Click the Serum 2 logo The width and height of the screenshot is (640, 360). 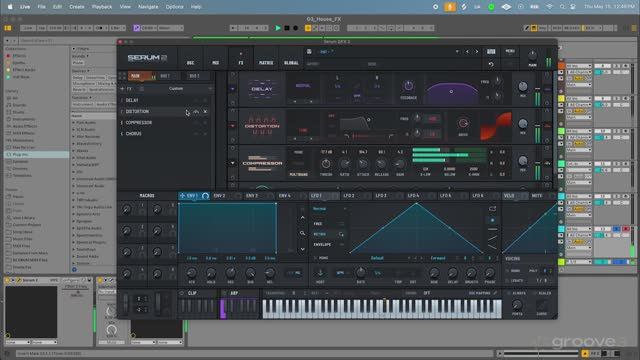(x=147, y=58)
